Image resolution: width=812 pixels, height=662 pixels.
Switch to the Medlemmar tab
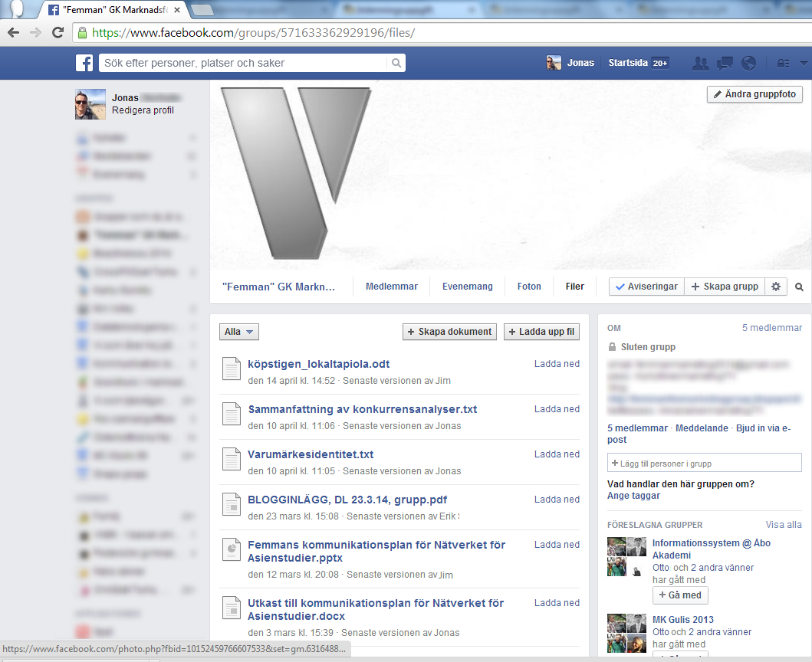tap(392, 287)
